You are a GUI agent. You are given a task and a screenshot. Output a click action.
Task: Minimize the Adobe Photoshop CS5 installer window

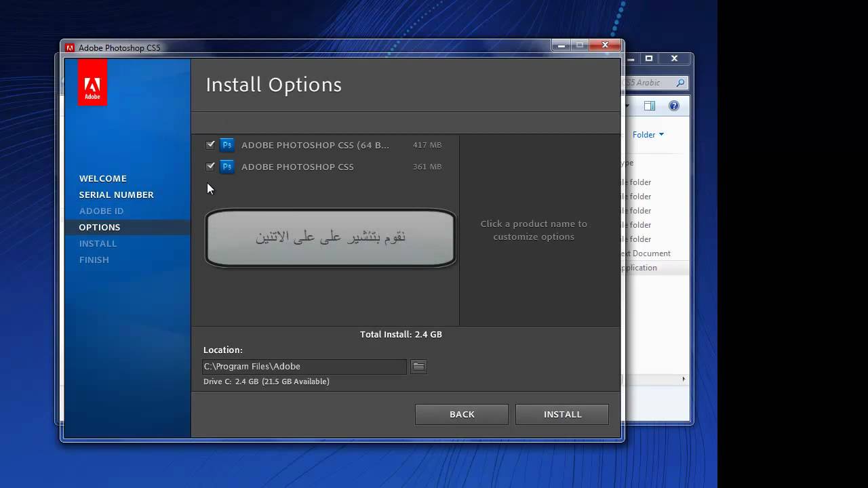(x=561, y=45)
